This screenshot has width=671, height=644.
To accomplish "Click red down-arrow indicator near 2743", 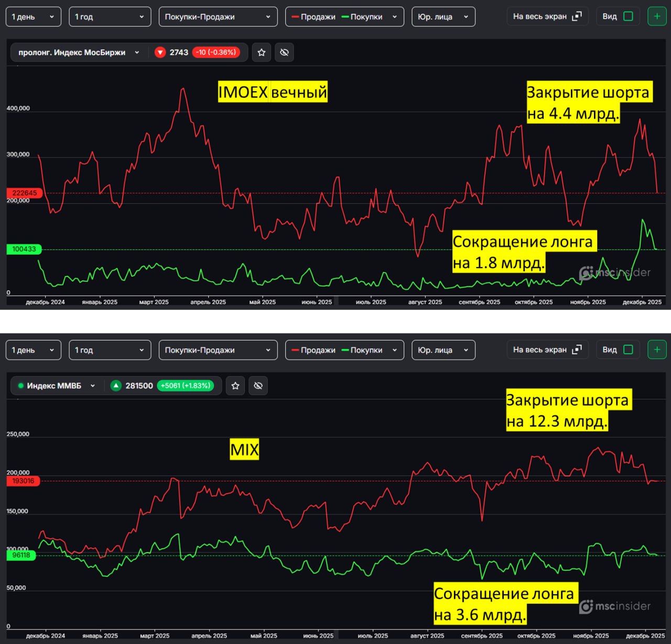I will pos(160,52).
